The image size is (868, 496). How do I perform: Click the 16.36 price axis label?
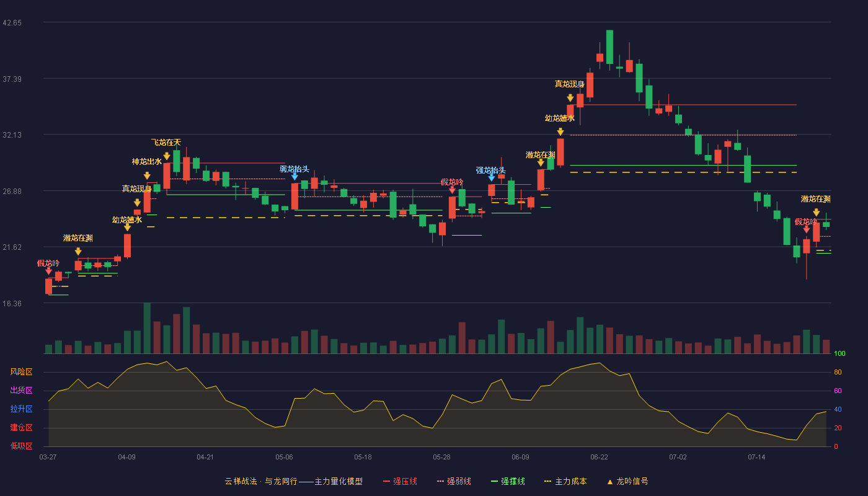tap(12, 303)
